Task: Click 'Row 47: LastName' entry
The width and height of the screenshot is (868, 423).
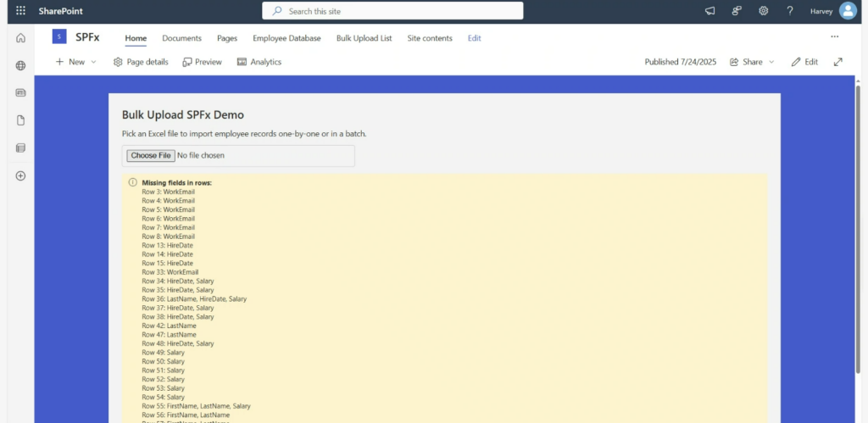Action: point(169,334)
